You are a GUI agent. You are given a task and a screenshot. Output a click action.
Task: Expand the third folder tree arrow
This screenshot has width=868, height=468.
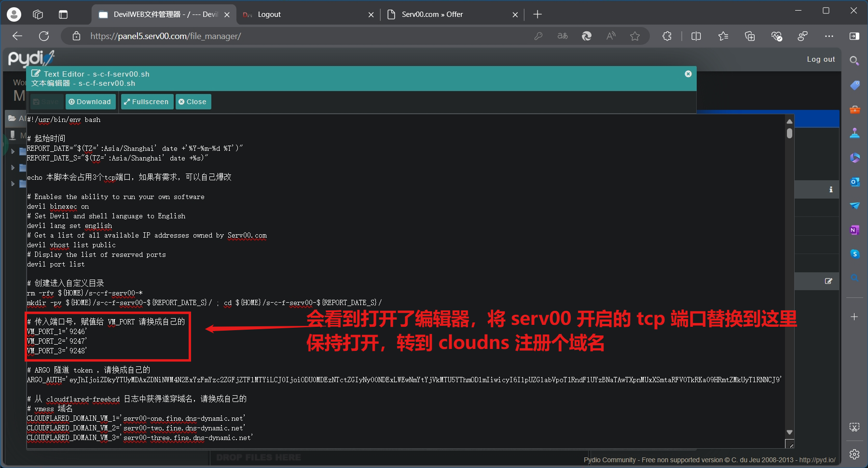click(13, 184)
